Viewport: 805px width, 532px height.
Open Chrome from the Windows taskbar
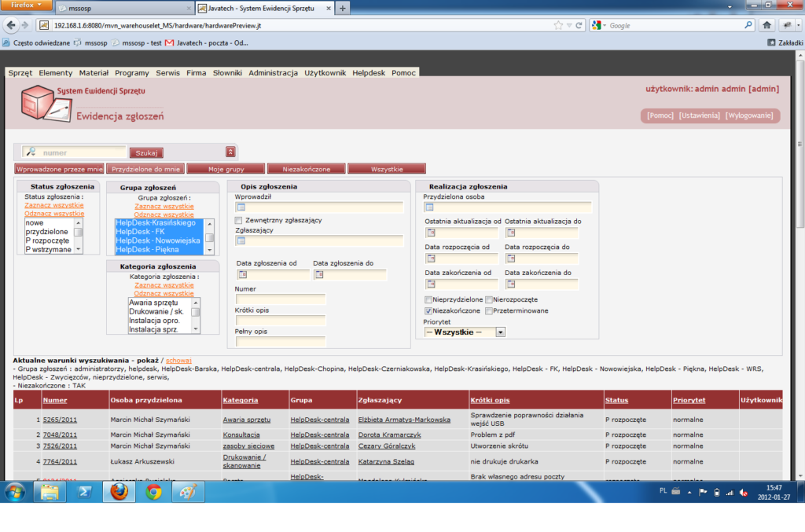click(x=153, y=492)
